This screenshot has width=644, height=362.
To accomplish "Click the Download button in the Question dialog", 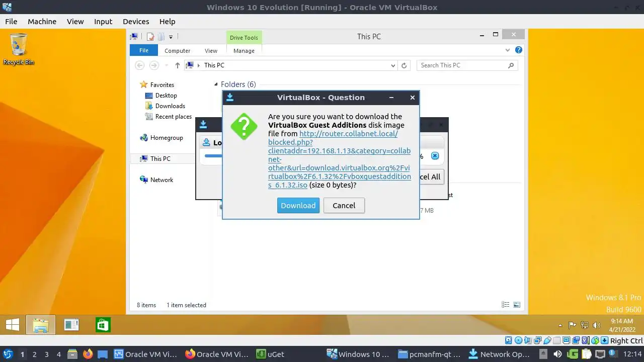I will (x=298, y=205).
